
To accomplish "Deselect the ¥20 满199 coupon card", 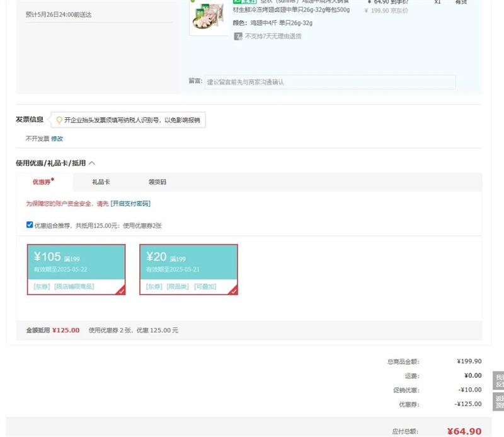I will [188, 262].
